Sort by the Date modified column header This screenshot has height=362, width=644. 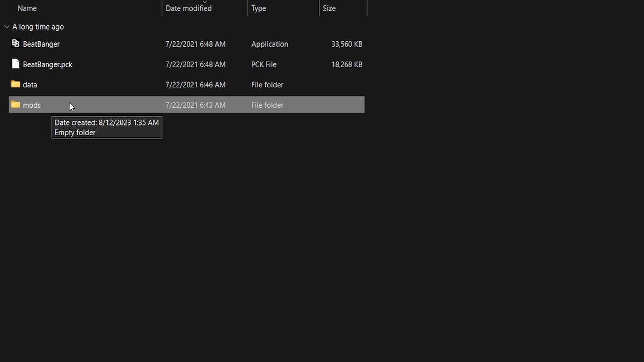point(188,9)
